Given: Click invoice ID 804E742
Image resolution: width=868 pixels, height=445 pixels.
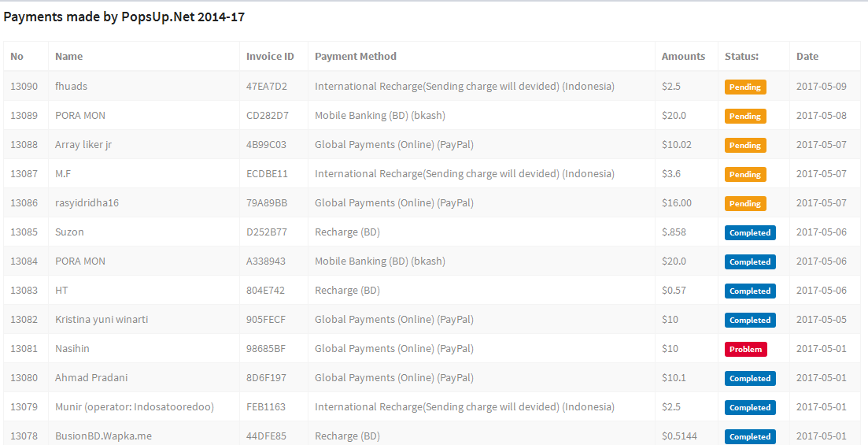Looking at the screenshot, I should (266, 290).
